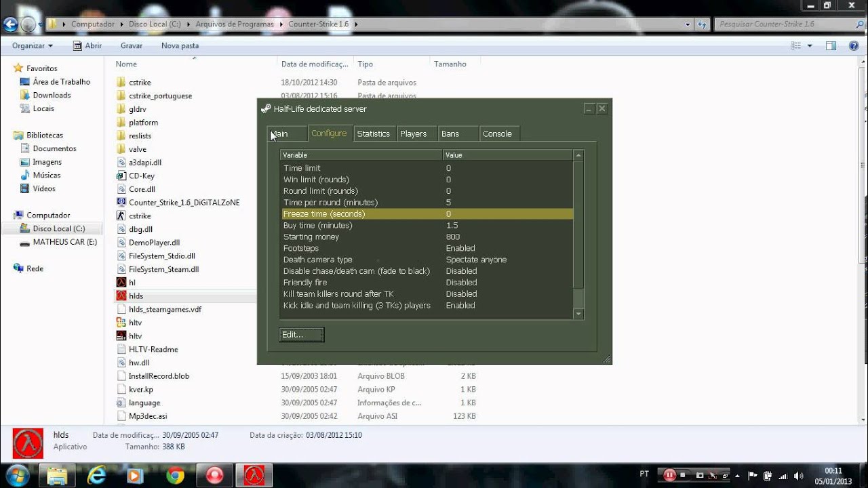Image resolution: width=868 pixels, height=488 pixels.
Task: Click the Half-Life taskbar icon
Action: pyautogui.click(x=254, y=475)
